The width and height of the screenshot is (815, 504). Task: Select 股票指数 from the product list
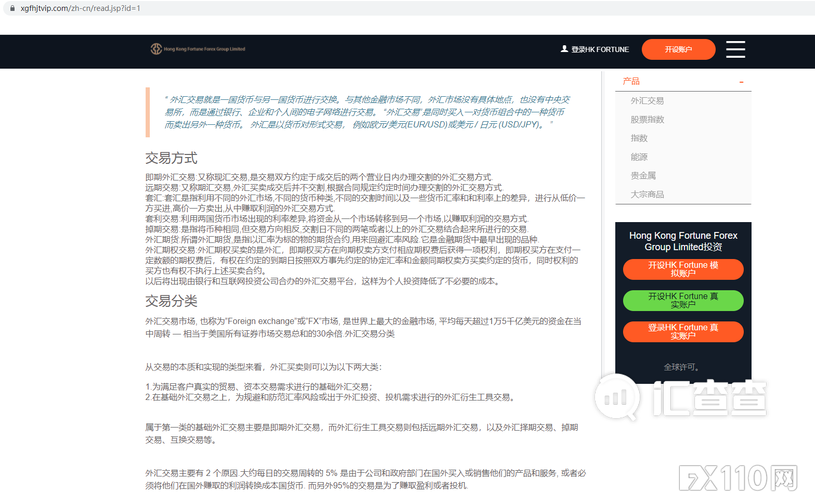[647, 119]
